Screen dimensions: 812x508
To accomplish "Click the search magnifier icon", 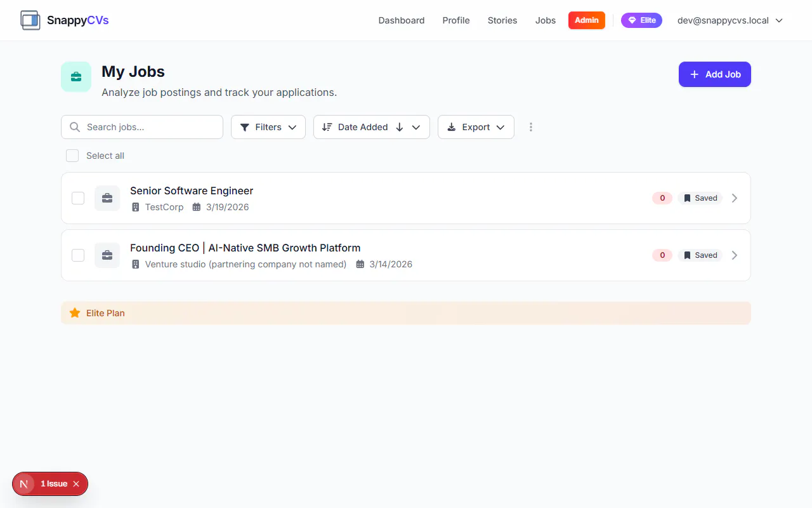I will point(75,127).
